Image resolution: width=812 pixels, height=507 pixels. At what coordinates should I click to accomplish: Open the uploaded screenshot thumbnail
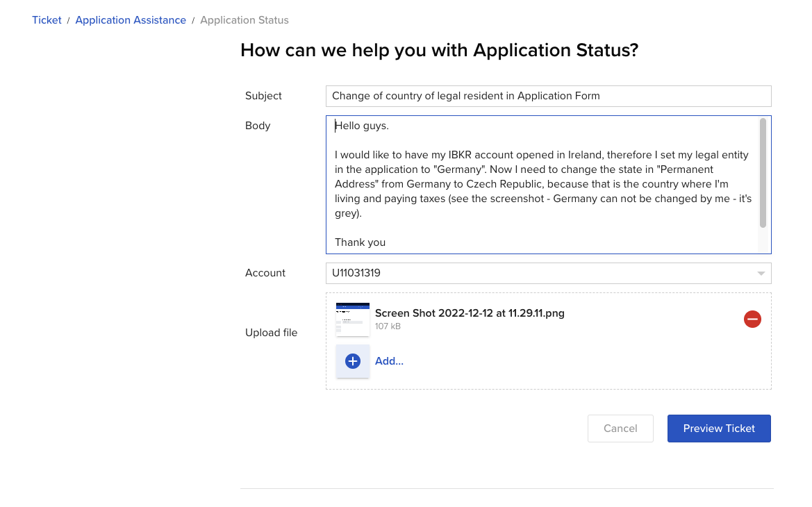353,319
